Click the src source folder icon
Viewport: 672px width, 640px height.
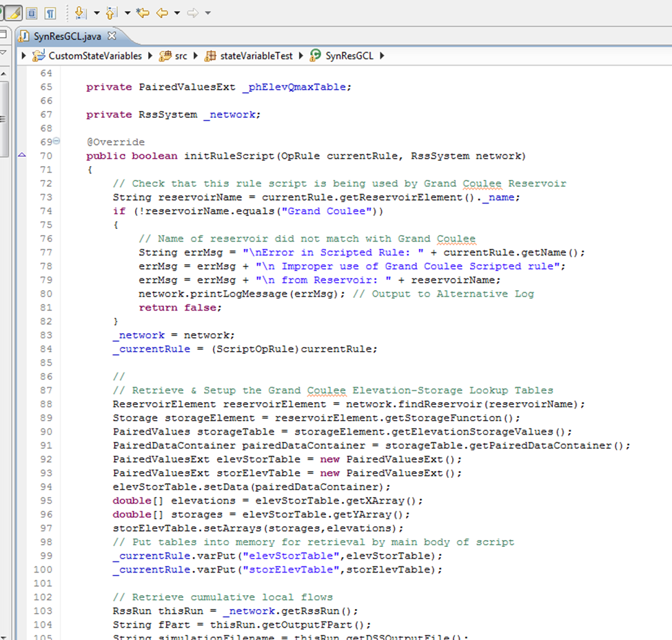point(165,56)
